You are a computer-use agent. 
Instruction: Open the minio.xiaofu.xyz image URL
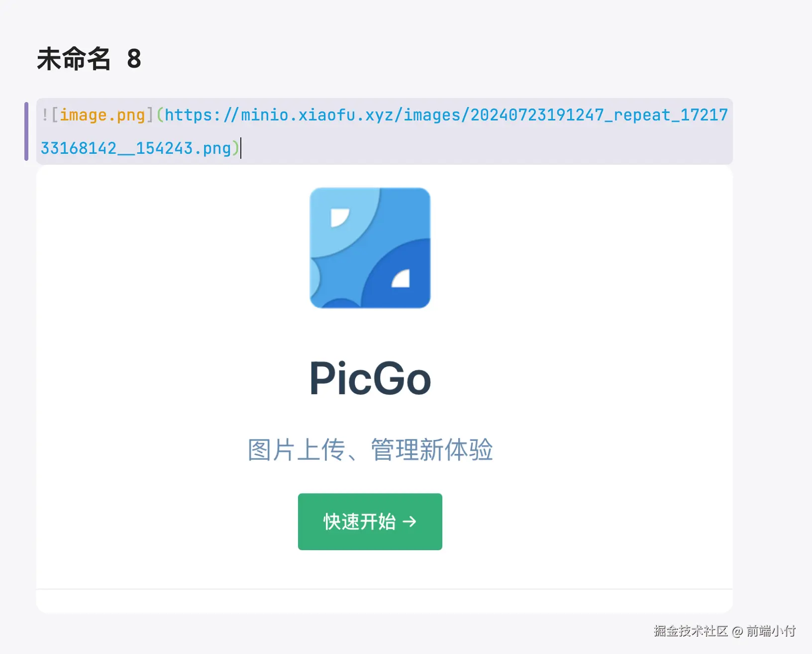click(384, 131)
